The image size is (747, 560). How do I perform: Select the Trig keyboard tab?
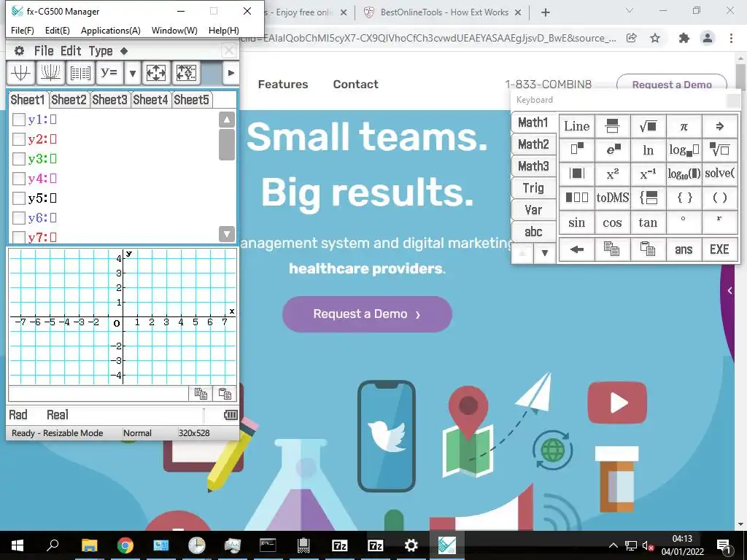coord(533,188)
